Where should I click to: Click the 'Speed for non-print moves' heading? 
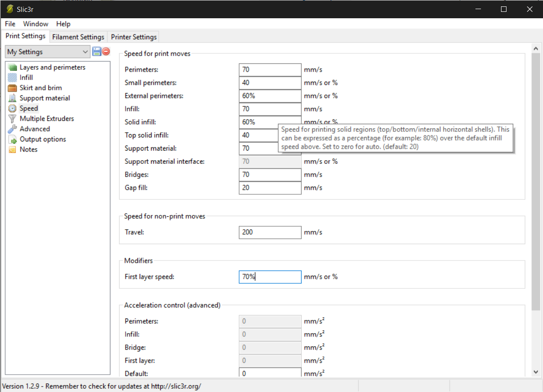(x=164, y=216)
